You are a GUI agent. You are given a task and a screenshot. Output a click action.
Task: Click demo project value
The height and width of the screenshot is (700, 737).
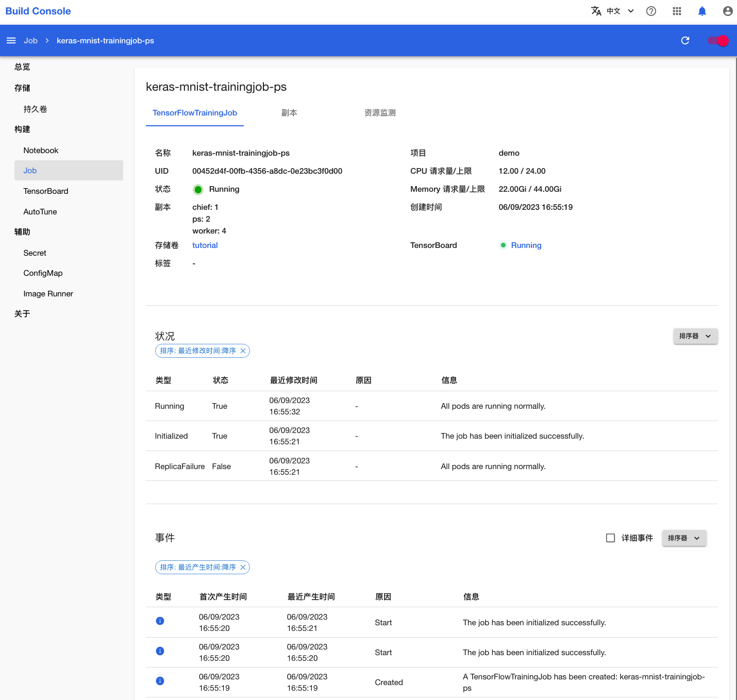pyautogui.click(x=509, y=153)
